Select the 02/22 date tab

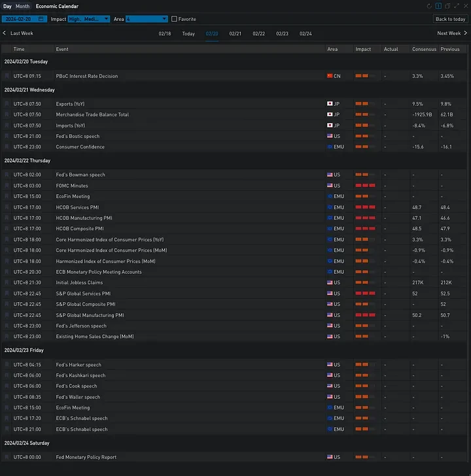coord(258,33)
